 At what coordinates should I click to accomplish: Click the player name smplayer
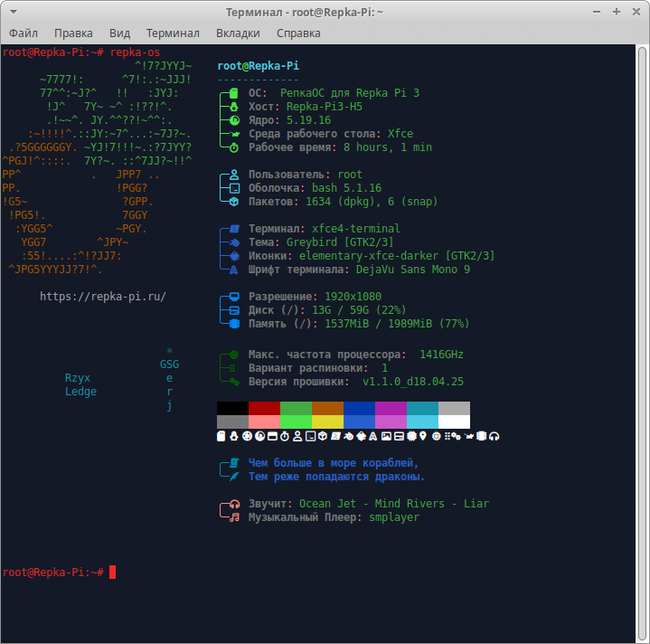click(394, 517)
